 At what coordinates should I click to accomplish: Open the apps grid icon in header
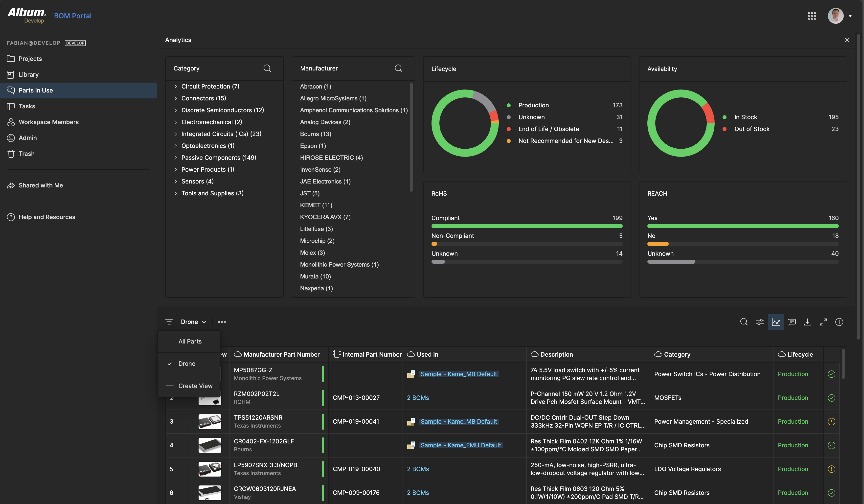[812, 16]
